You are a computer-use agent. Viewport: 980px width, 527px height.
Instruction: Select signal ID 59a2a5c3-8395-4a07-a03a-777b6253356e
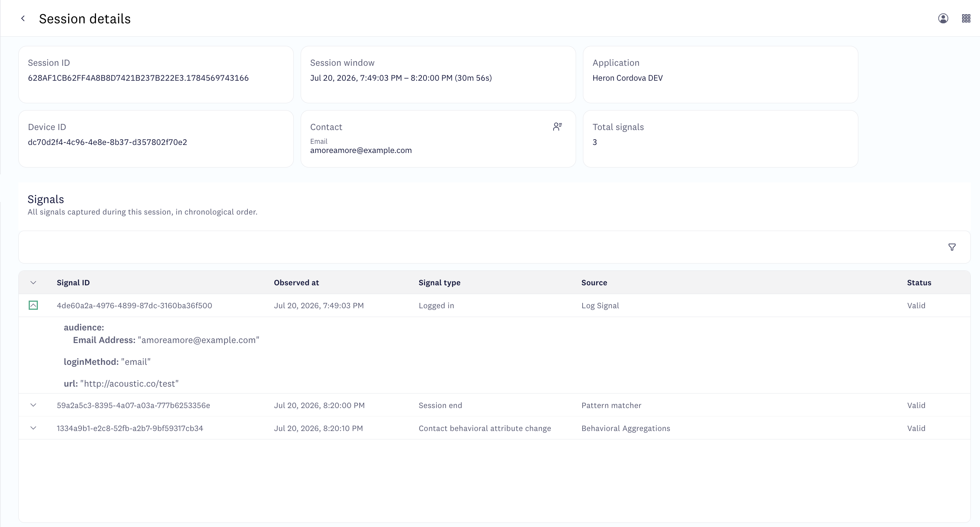pos(133,405)
